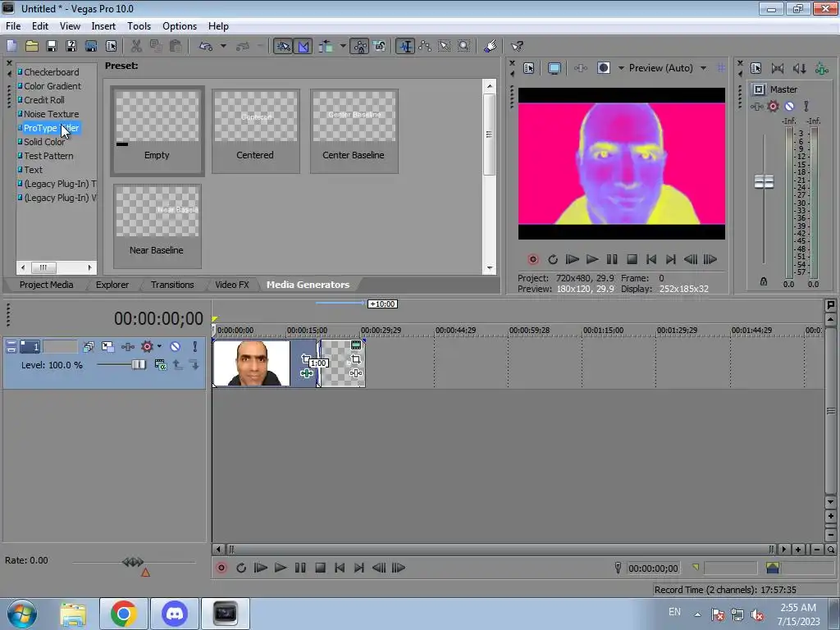Open the What's This help tool
Viewport: 840px width, 630px height.
click(517, 46)
